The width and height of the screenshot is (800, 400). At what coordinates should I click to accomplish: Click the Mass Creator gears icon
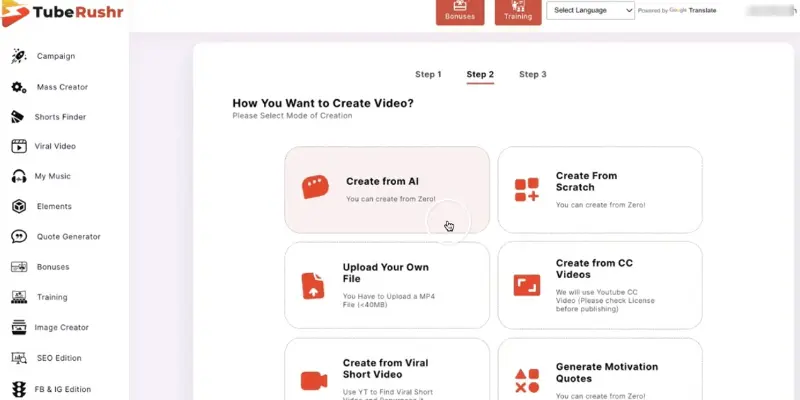19,87
